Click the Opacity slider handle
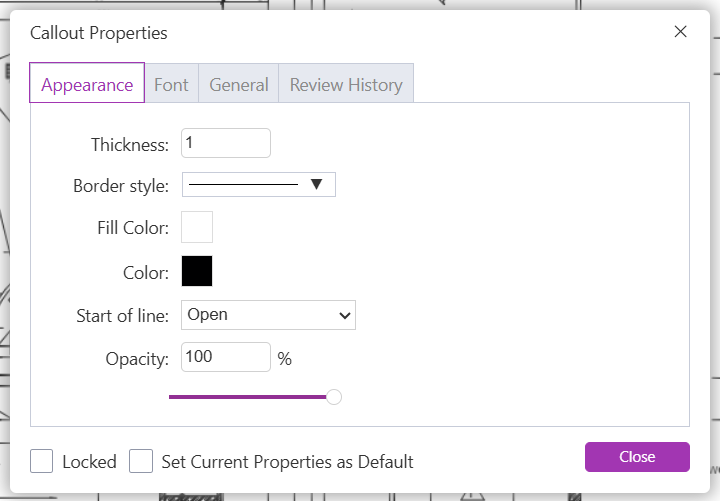Screen dimensions: 720x501 point(334,397)
